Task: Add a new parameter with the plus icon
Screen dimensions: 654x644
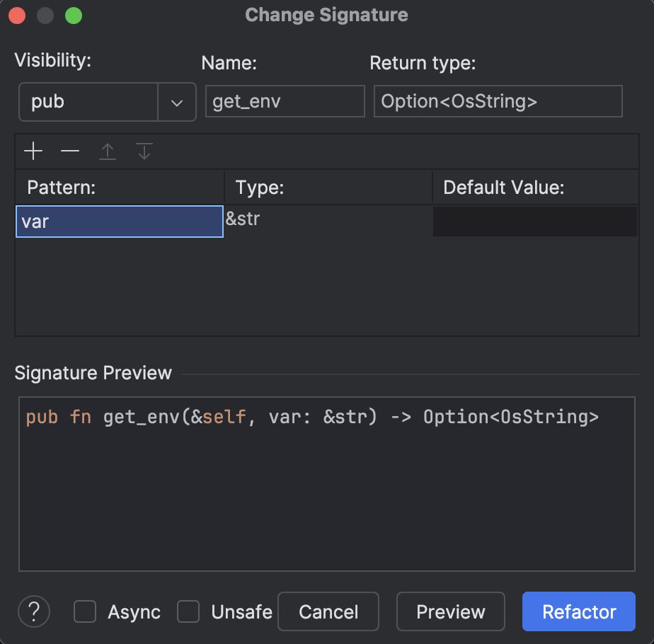Action: 33,151
